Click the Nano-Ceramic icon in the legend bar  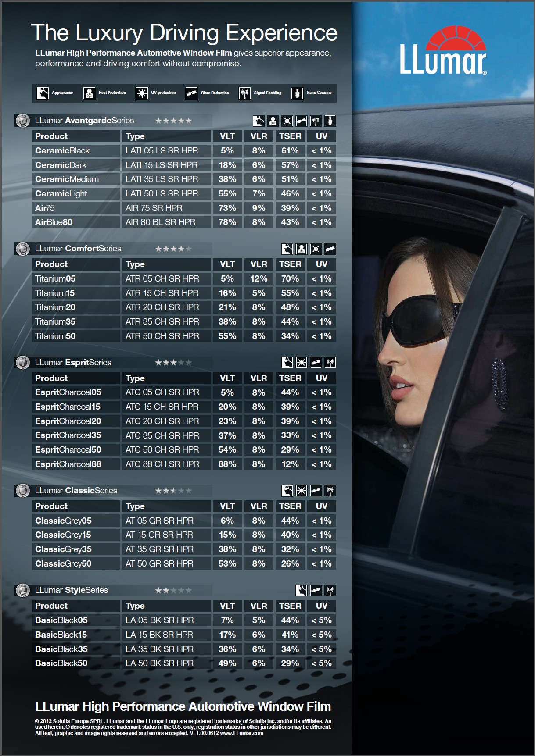tap(297, 93)
